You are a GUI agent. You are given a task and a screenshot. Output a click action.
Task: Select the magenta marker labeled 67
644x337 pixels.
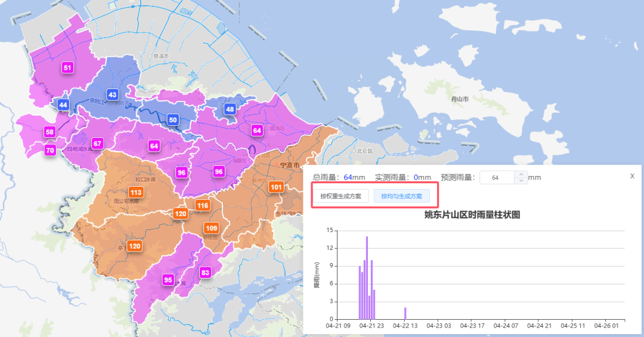(97, 143)
